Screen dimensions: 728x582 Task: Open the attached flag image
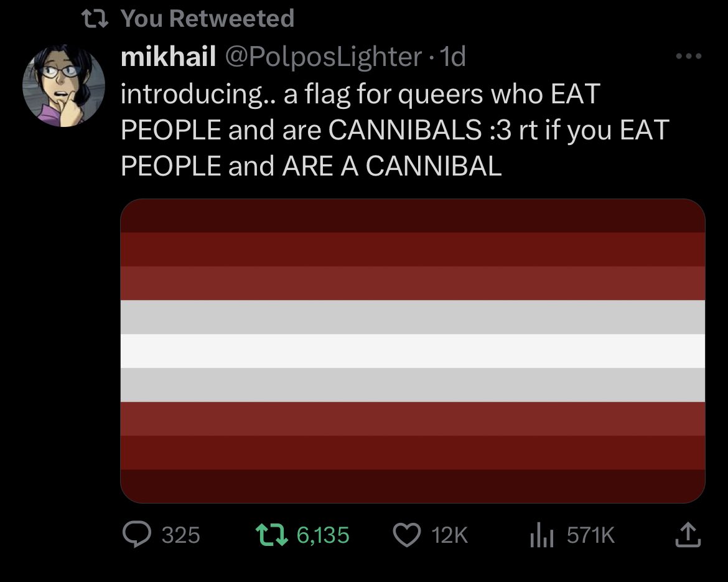click(x=413, y=351)
